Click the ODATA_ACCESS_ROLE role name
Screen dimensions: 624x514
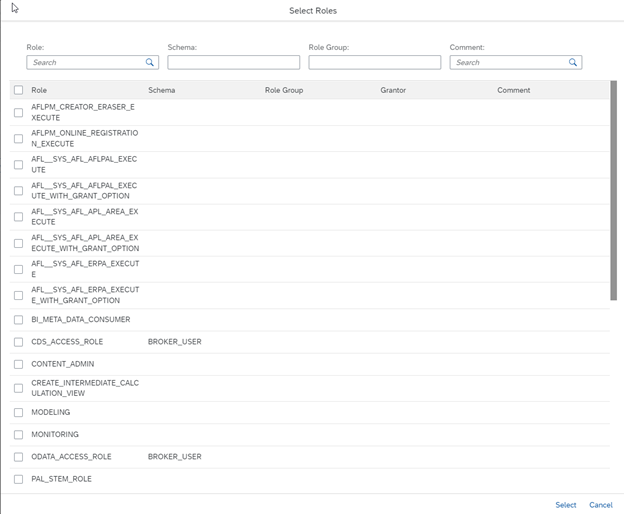click(71, 457)
